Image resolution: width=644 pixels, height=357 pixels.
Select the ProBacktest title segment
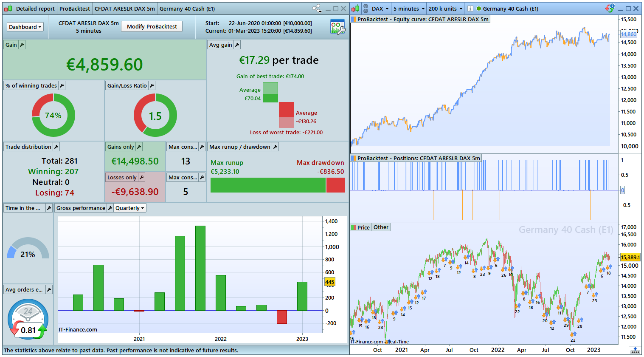(75, 8)
